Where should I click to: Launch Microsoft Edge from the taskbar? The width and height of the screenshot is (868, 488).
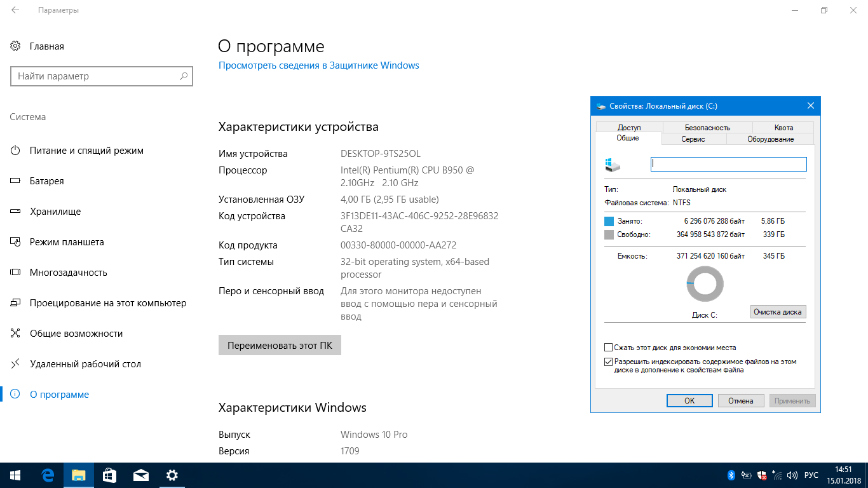coord(47,475)
